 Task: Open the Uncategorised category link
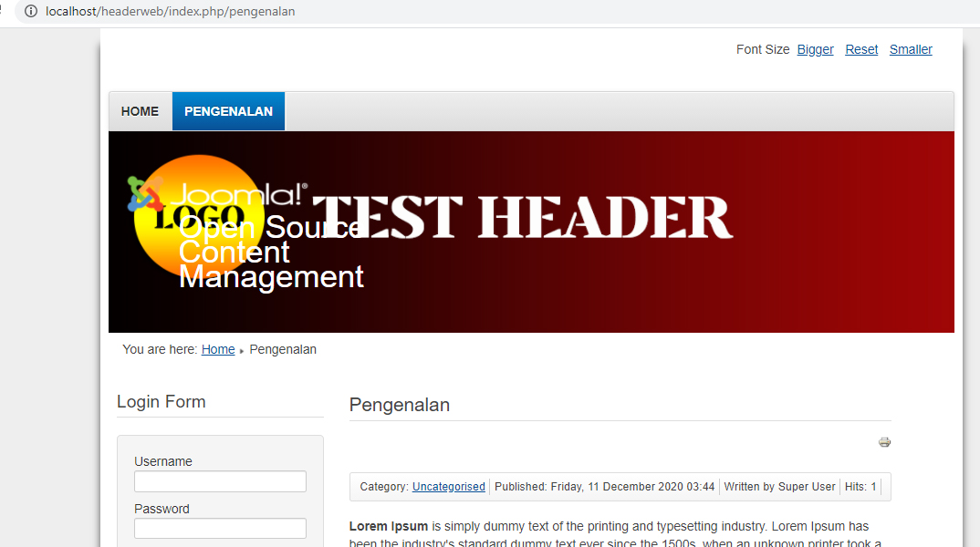click(x=448, y=486)
